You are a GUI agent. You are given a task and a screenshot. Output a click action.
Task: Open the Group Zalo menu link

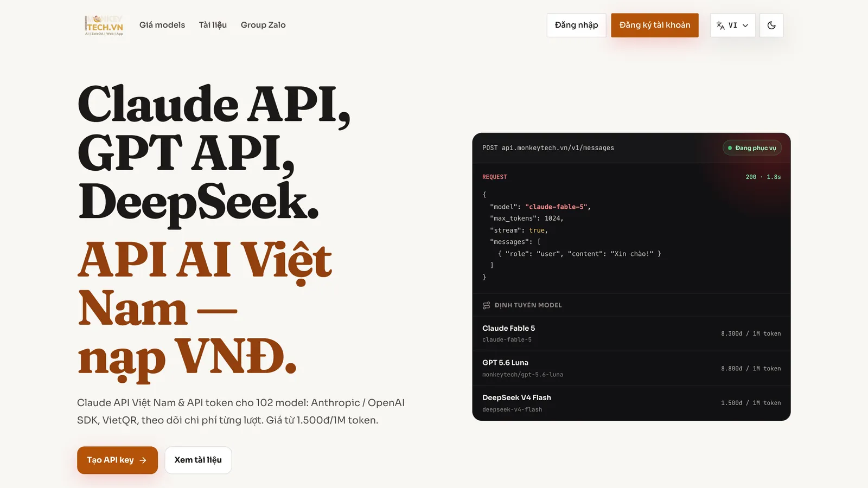(x=263, y=25)
